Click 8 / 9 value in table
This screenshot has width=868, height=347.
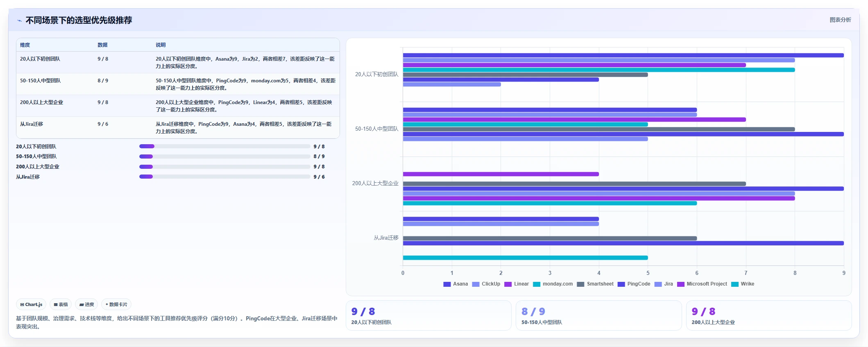click(103, 81)
